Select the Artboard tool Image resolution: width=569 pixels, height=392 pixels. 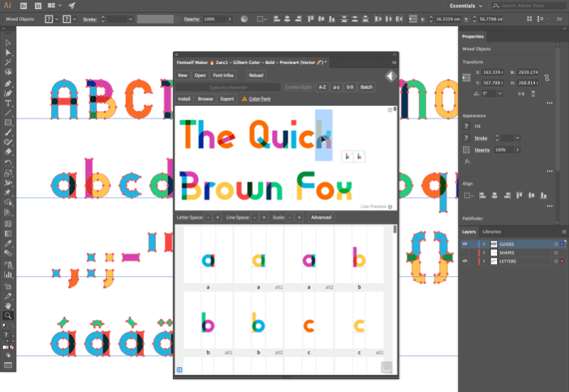pyautogui.click(x=8, y=287)
